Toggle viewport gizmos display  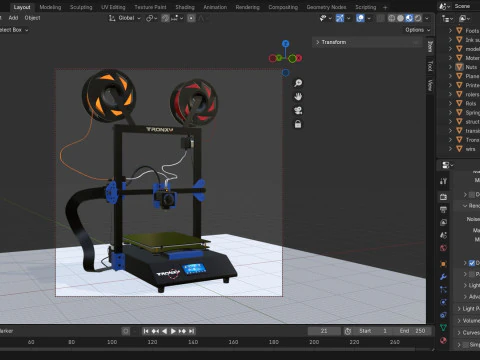click(x=340, y=18)
